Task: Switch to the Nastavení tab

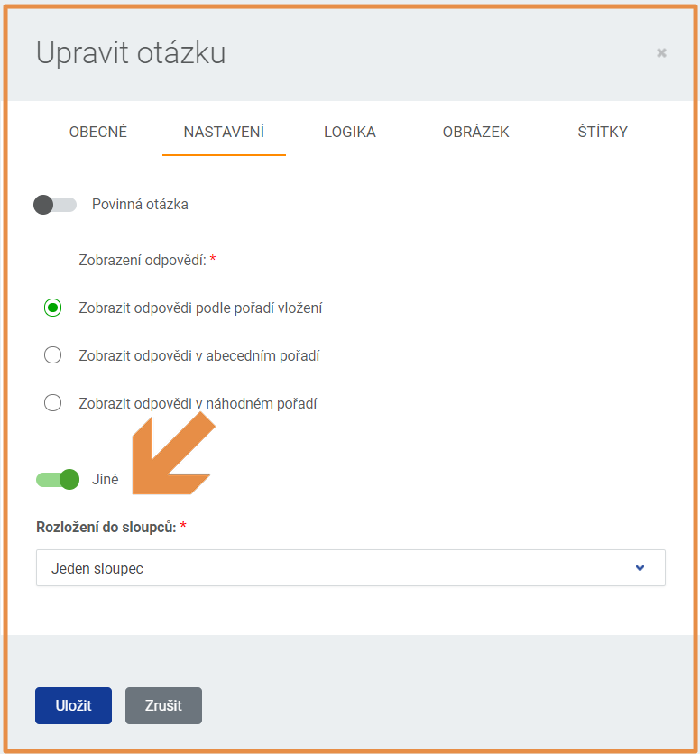Action: tap(224, 132)
